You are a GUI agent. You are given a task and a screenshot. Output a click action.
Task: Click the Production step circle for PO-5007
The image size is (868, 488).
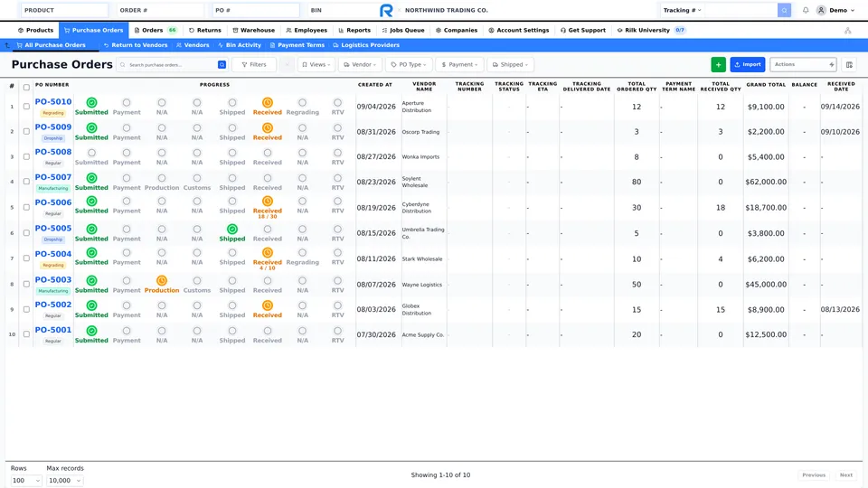[x=162, y=178]
